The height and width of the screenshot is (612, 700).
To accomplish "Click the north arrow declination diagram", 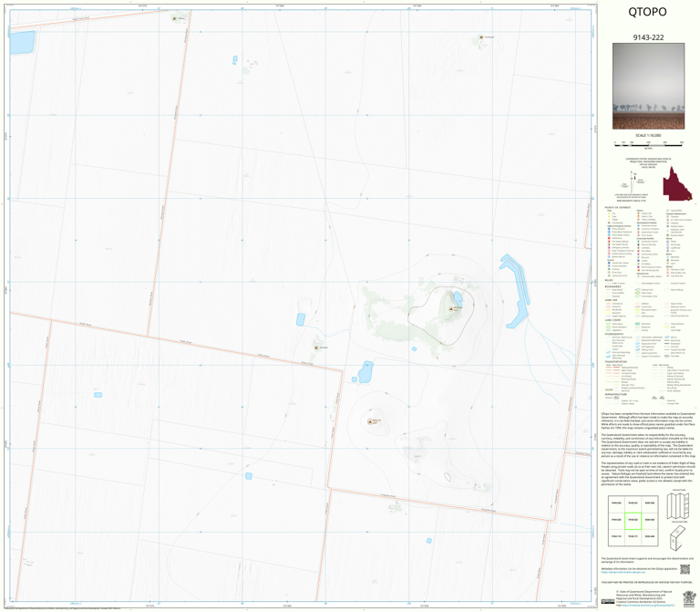I will [634, 181].
